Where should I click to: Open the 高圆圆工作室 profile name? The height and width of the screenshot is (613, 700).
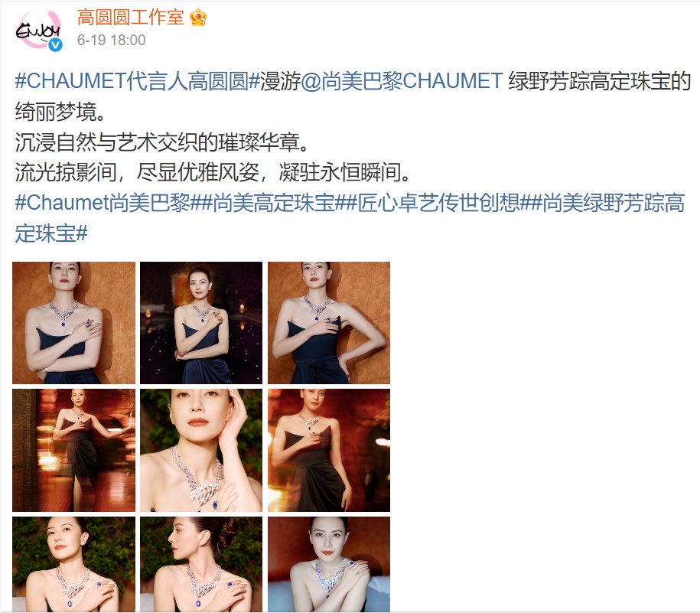tap(130, 18)
